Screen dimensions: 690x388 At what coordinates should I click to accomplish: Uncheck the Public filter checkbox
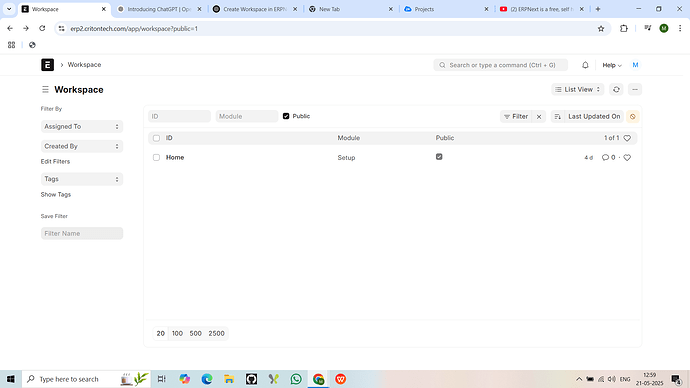[286, 116]
